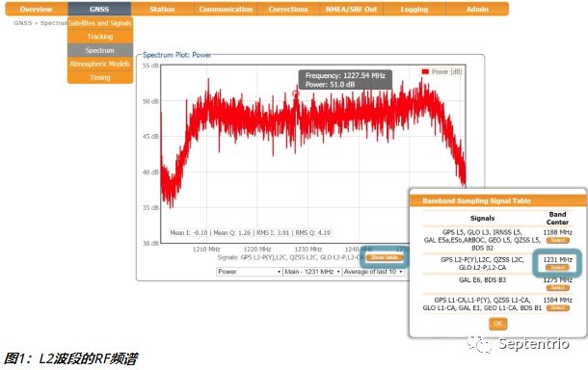This screenshot has height=370, width=588.
Task: Select Satellites and Signals menu item
Action: [x=100, y=23]
